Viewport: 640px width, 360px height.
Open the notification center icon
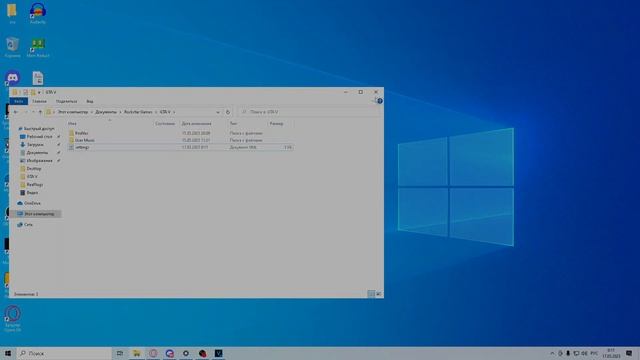pos(629,353)
